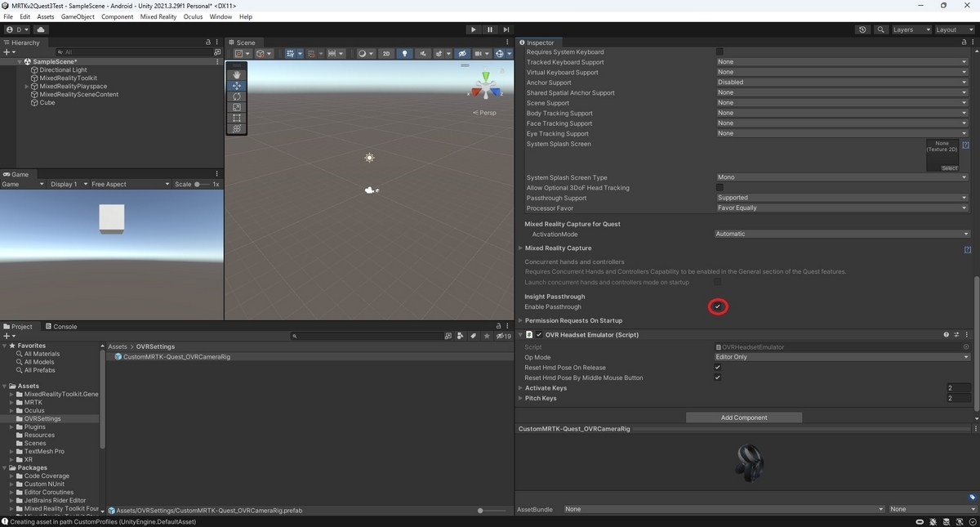
Task: Open the File menu
Action: click(8, 16)
